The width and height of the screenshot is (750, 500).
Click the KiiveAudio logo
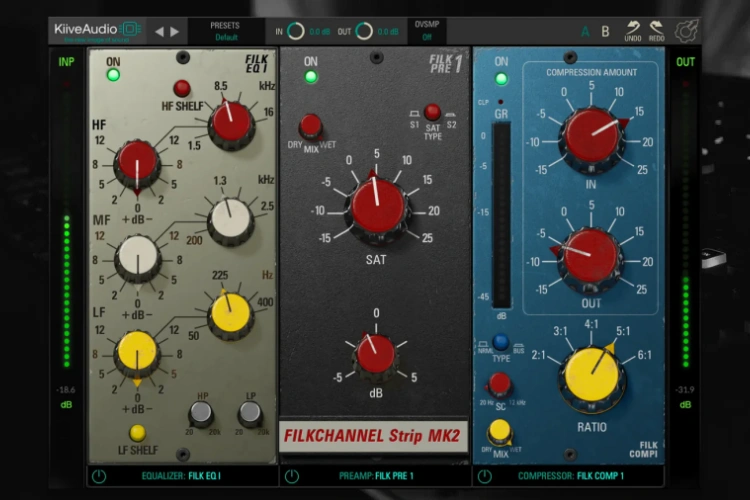98,31
